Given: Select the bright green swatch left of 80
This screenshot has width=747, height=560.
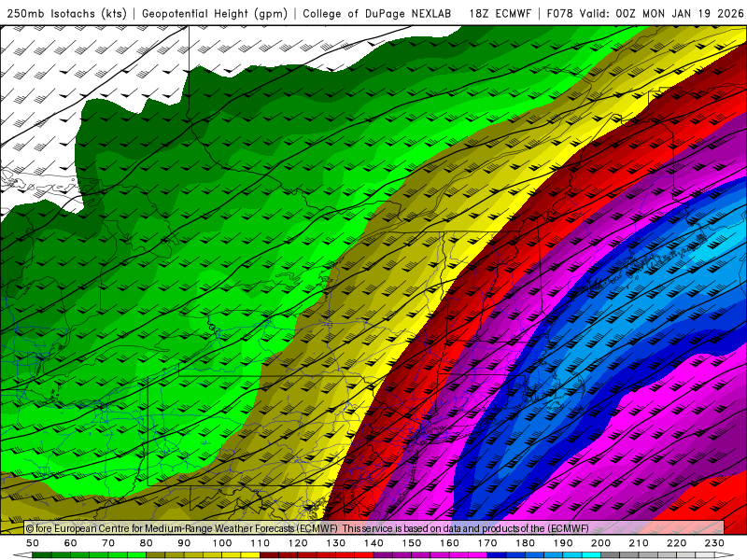Looking at the screenshot, I should tap(136, 555).
